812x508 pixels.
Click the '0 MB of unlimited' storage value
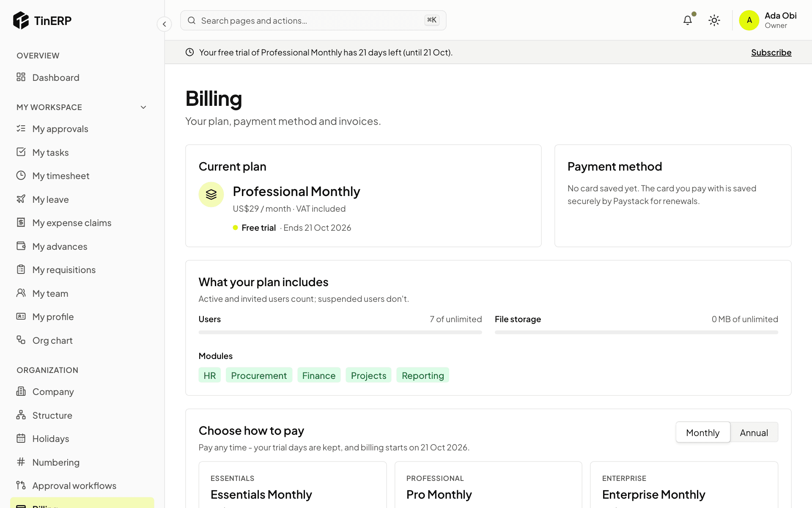745,319
